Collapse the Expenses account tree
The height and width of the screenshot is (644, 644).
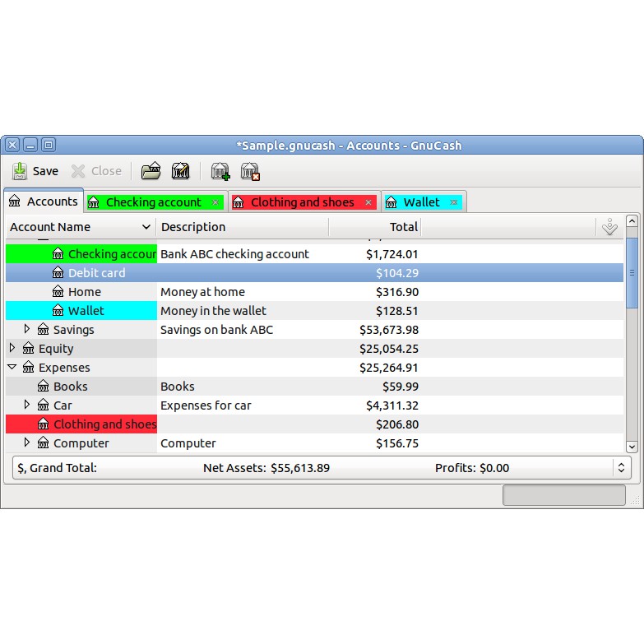click(12, 368)
